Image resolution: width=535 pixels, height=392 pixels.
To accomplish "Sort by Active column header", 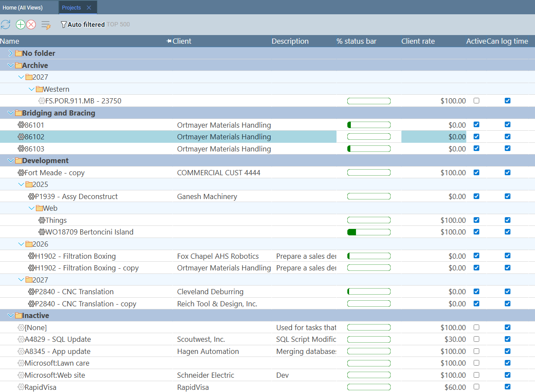I will tap(476, 41).
